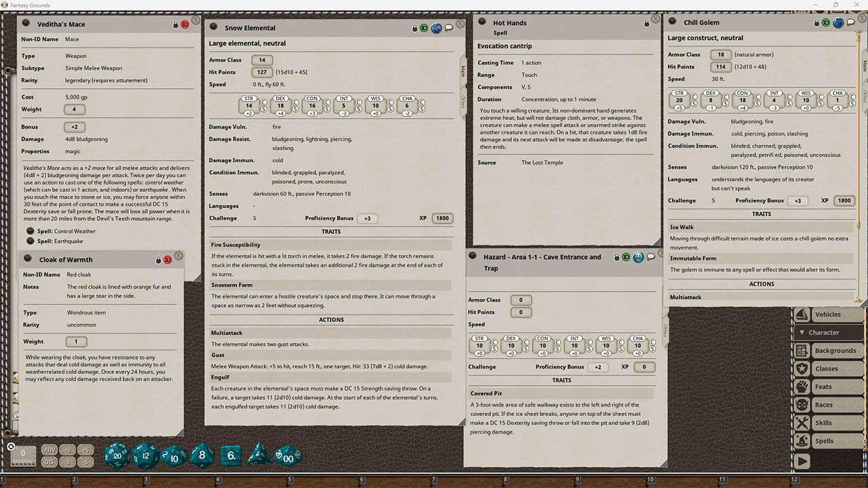Screen dimensions: 868x488
Task: Select the Feats fist icon in the sidebar
Action: point(802,386)
